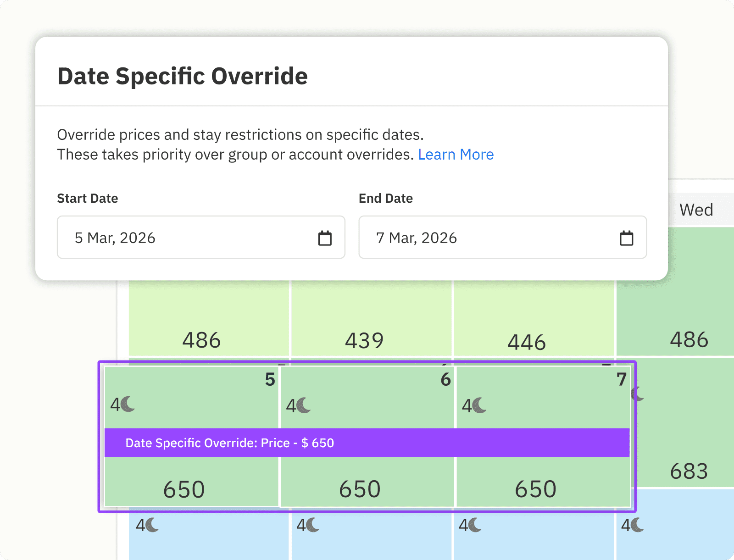Select the calendar cell priced 439
Image resolution: width=734 pixels, height=560 pixels.
(x=364, y=321)
